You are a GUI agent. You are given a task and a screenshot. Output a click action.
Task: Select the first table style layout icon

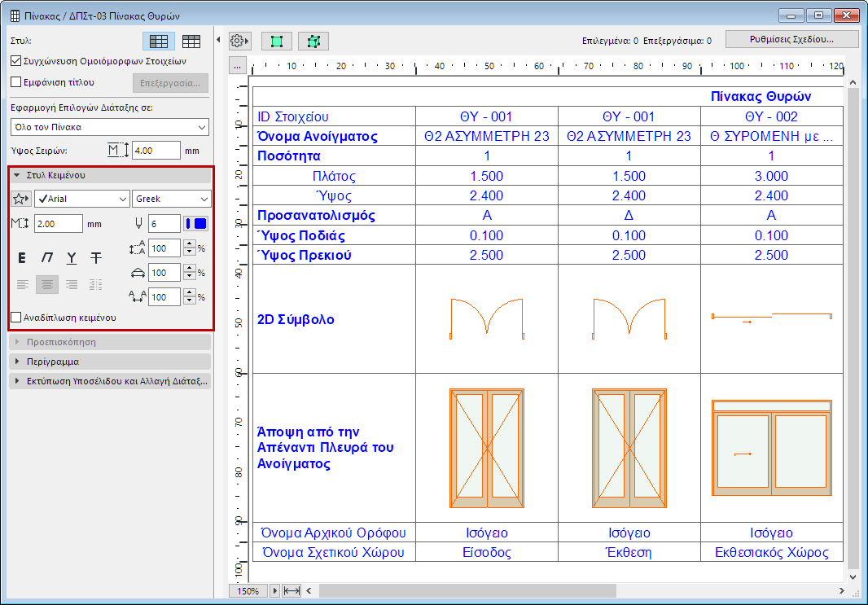coord(159,41)
